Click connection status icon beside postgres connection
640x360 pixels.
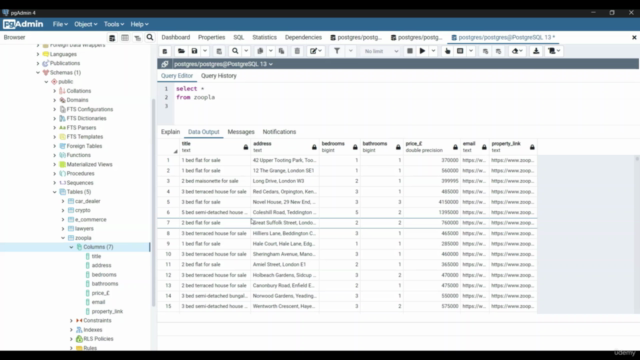pos(164,64)
